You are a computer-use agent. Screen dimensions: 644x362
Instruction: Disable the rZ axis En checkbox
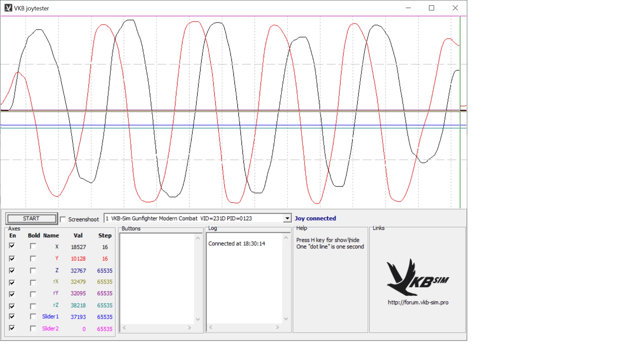(x=12, y=306)
